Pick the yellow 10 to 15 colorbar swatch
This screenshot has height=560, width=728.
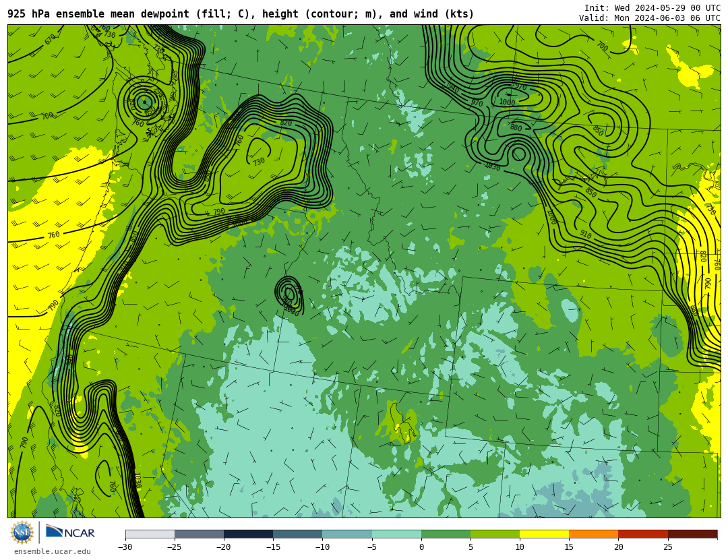pyautogui.click(x=544, y=534)
